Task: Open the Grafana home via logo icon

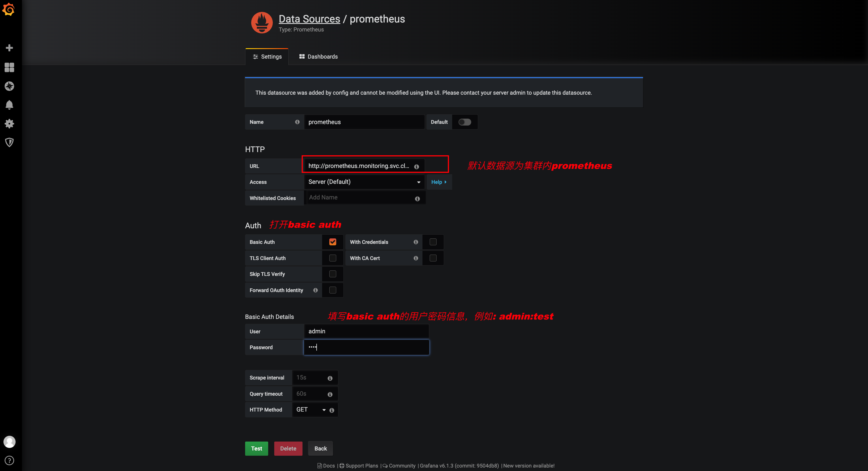Action: [x=9, y=10]
